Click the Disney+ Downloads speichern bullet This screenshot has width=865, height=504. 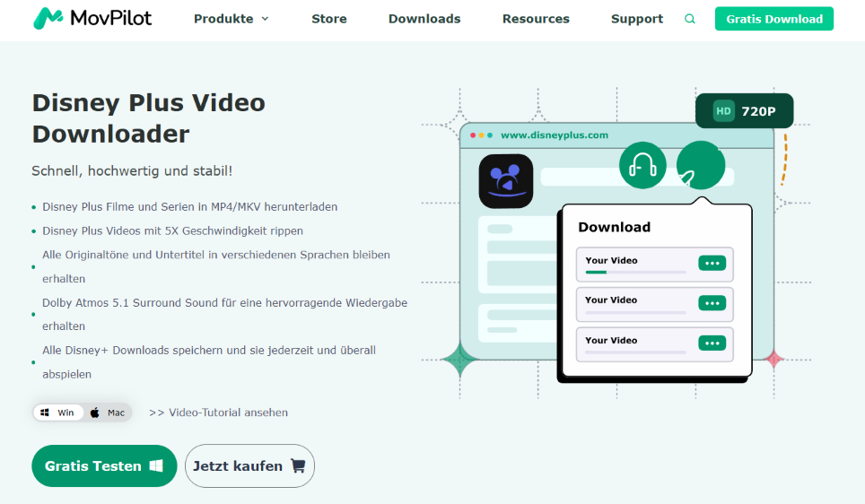(209, 361)
